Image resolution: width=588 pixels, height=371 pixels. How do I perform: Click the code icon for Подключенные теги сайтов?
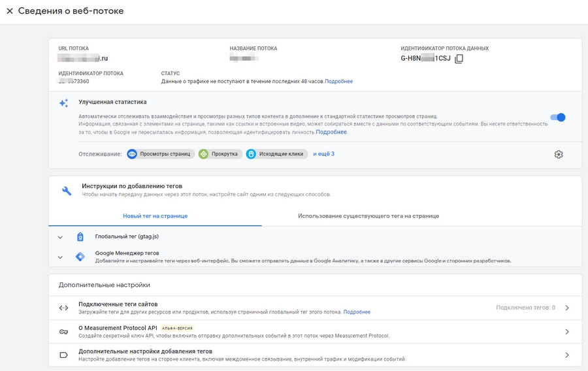coord(64,308)
